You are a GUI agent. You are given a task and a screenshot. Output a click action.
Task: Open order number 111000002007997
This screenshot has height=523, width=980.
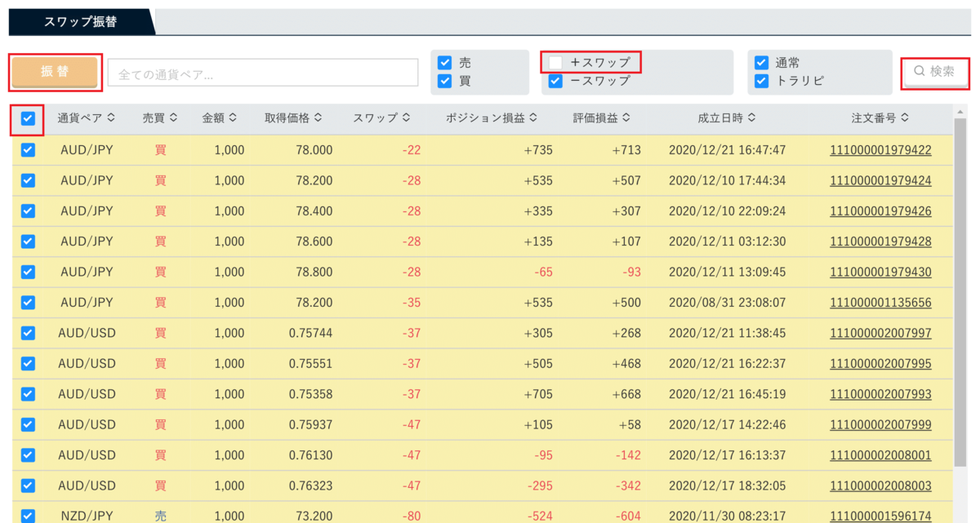pyautogui.click(x=880, y=333)
